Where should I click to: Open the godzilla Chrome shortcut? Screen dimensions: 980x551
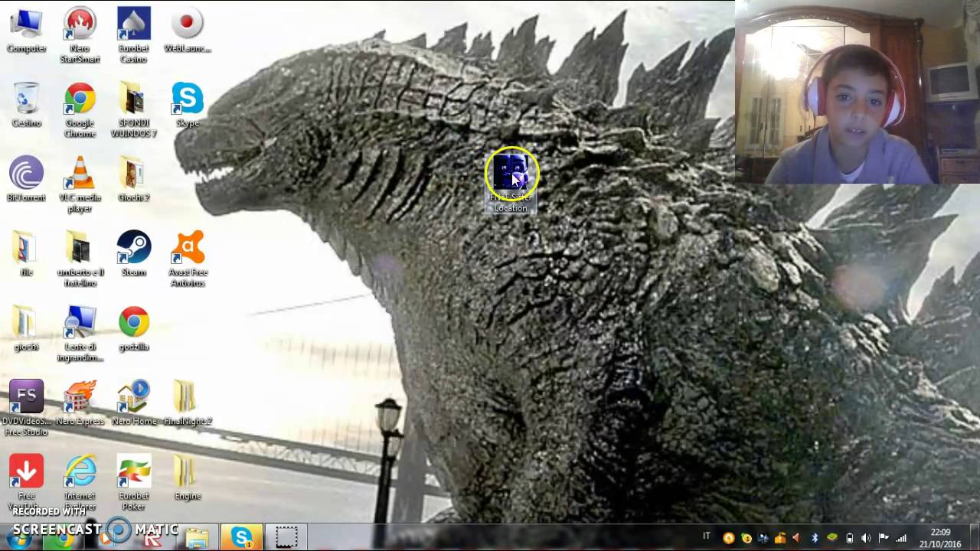pyautogui.click(x=134, y=328)
